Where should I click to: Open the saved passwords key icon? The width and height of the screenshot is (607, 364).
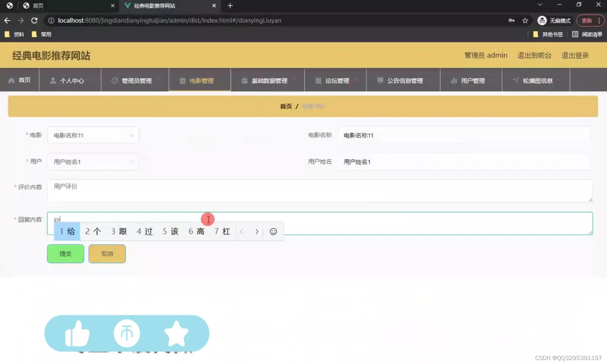pyautogui.click(x=512, y=21)
